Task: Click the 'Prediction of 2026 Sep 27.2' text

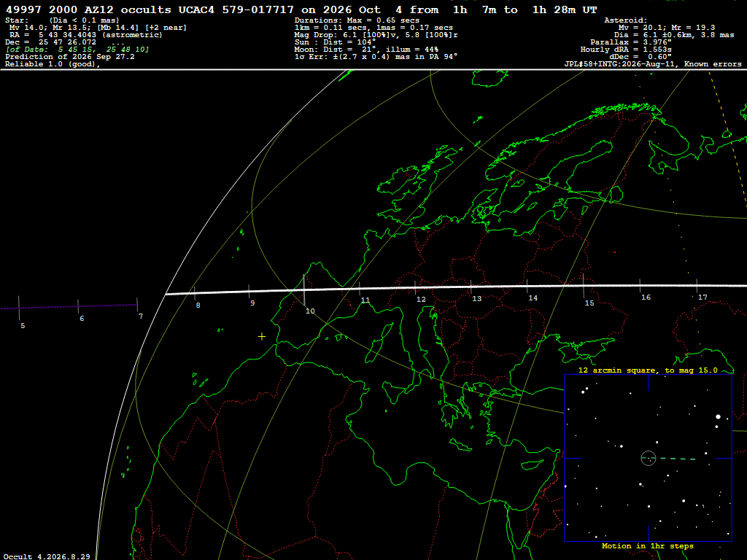Action: click(x=70, y=57)
